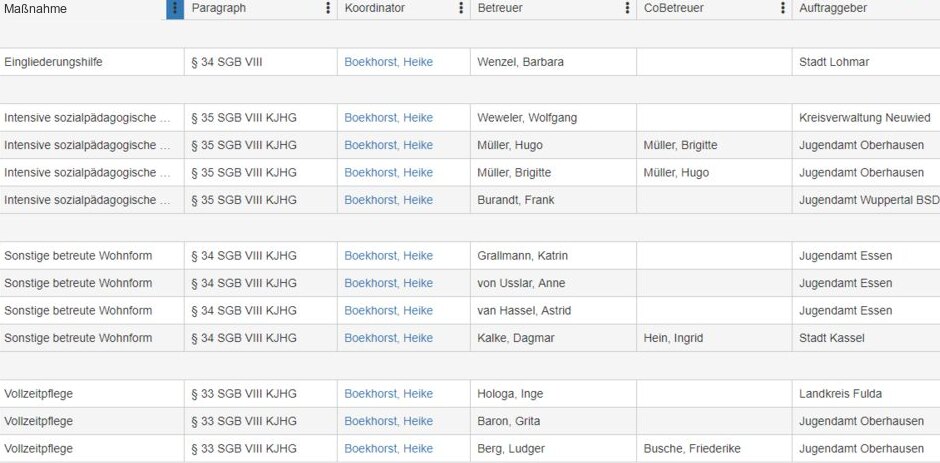
Task: Open the Betreuer column options icon
Action: pos(627,8)
